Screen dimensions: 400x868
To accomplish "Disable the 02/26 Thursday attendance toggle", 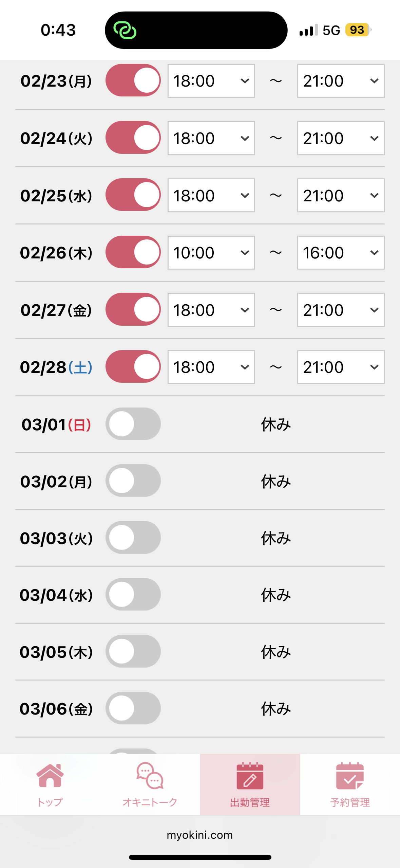I will click(x=133, y=252).
